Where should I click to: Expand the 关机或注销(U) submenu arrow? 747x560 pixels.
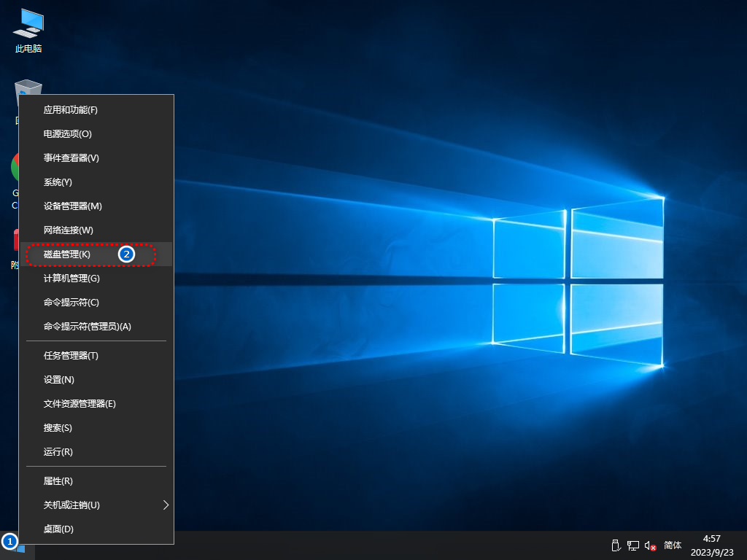tap(166, 505)
